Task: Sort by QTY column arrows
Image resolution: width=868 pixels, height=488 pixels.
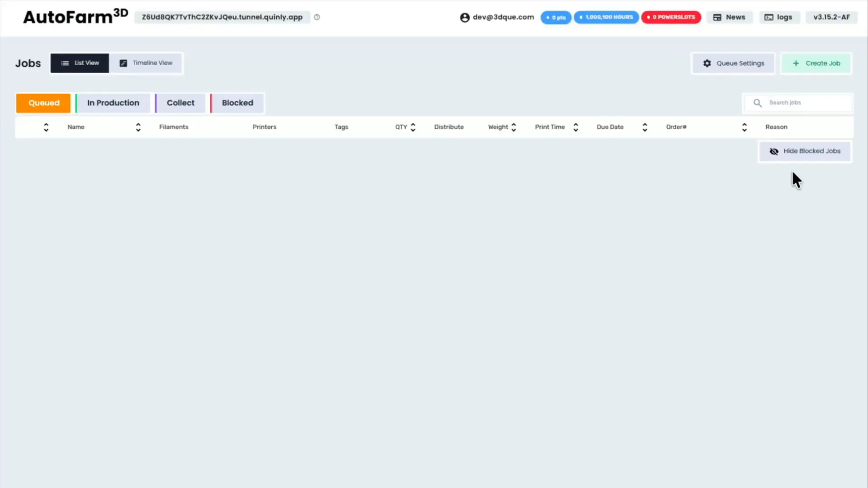Action: [413, 127]
